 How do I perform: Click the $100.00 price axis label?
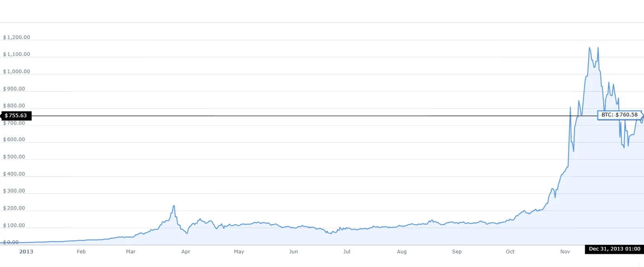(x=14, y=225)
